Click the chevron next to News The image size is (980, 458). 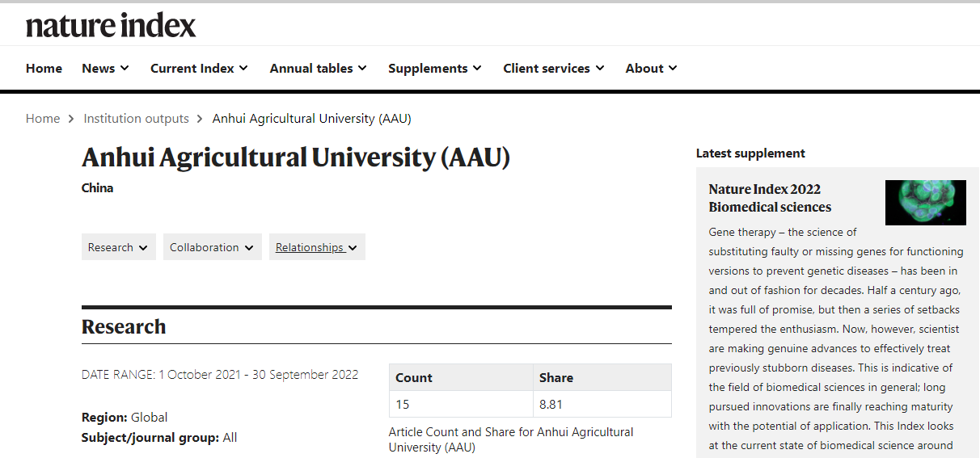(125, 69)
